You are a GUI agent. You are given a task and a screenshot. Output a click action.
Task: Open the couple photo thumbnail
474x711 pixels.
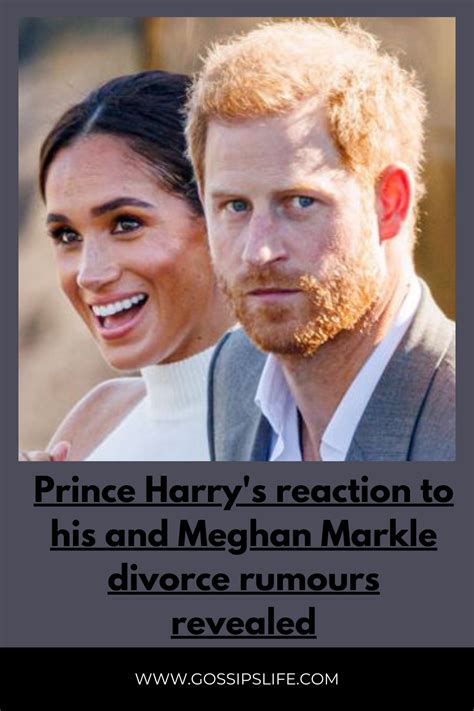point(237,239)
